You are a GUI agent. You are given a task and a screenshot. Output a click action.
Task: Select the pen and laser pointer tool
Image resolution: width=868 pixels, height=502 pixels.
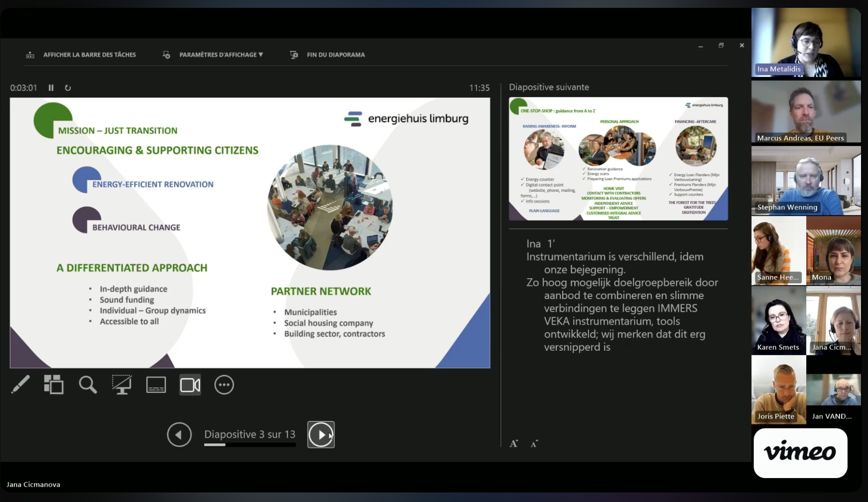[x=20, y=385]
